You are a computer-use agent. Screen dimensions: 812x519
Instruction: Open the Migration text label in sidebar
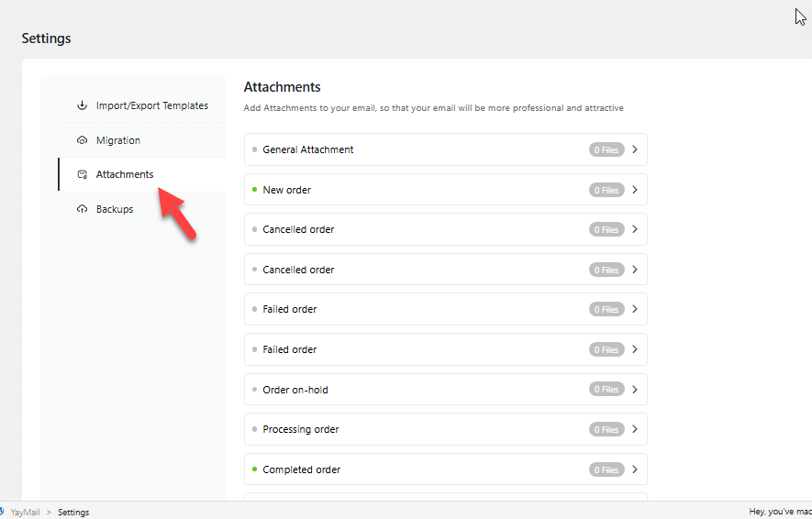click(x=118, y=140)
